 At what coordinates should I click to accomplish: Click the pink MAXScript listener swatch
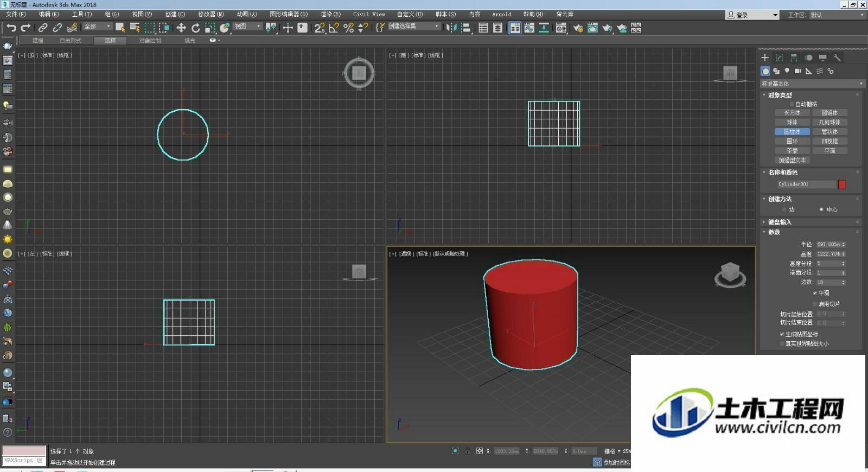[24, 450]
